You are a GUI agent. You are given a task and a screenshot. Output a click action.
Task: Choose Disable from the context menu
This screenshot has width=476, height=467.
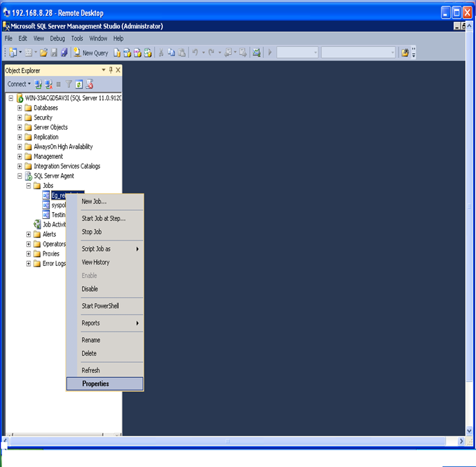pos(105,289)
